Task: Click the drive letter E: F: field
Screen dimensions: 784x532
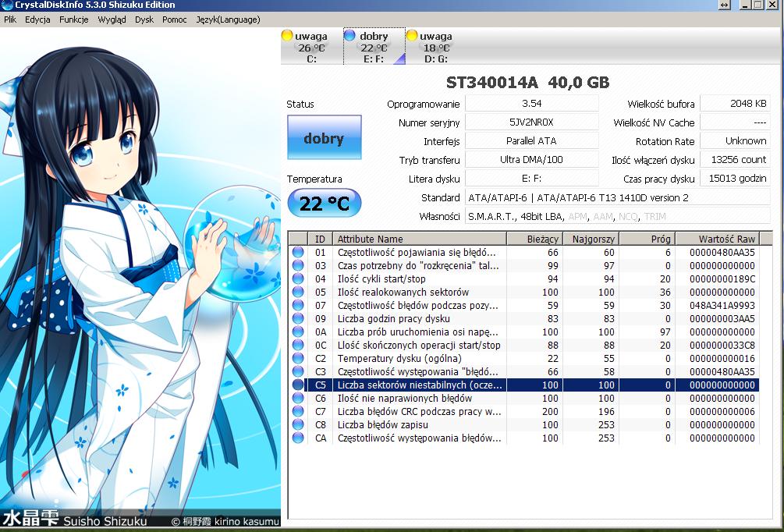Action: point(531,179)
